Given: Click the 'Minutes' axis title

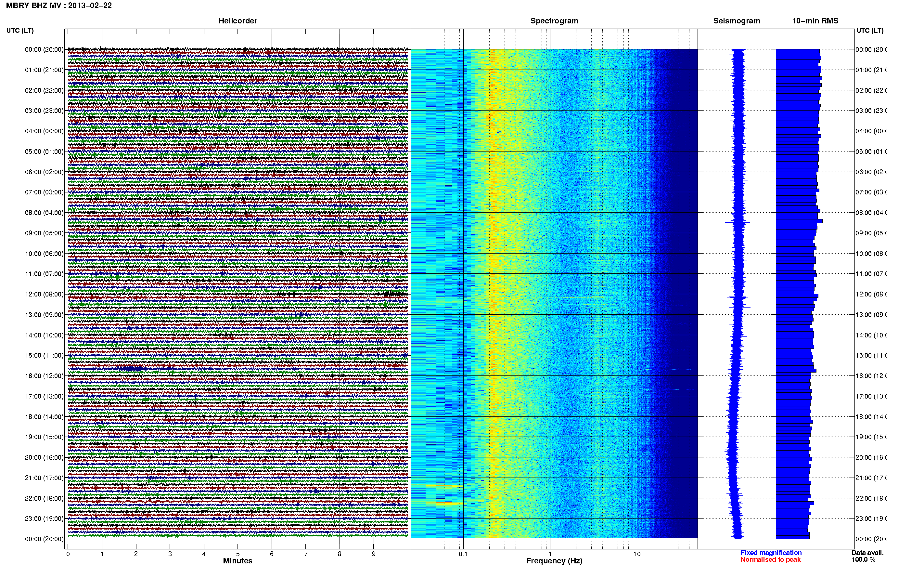Looking at the screenshot, I should [x=237, y=561].
